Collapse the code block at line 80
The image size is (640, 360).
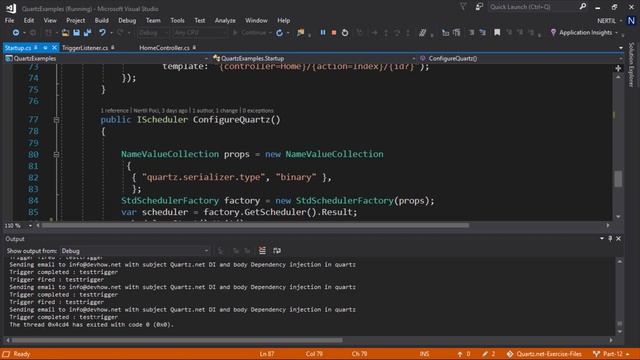(56, 155)
